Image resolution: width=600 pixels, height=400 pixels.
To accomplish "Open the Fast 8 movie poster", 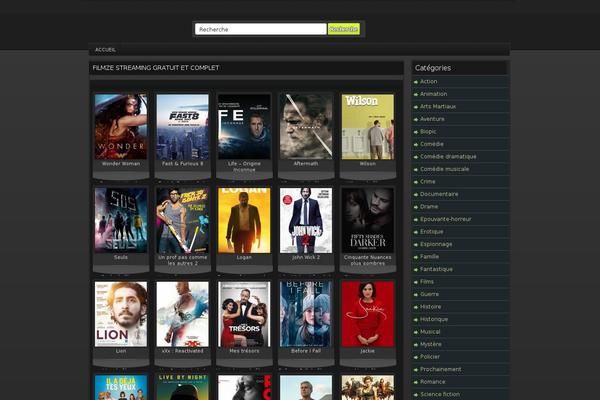I will tap(183, 127).
